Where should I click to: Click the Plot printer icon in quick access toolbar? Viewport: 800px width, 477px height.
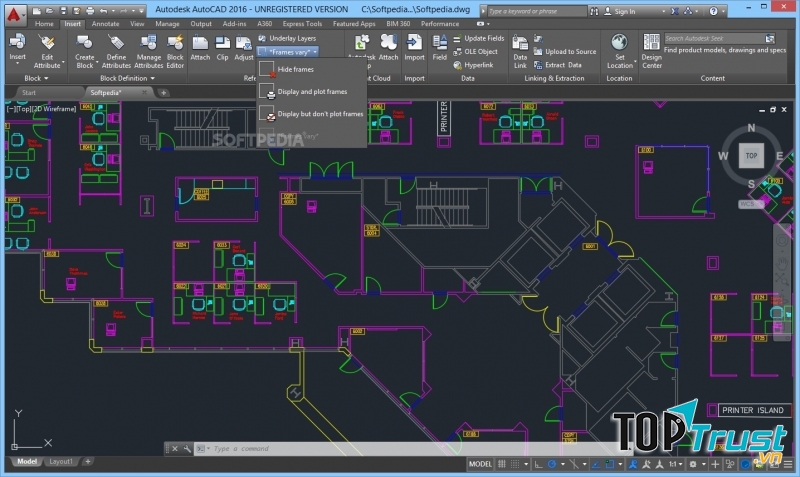[x=90, y=11]
